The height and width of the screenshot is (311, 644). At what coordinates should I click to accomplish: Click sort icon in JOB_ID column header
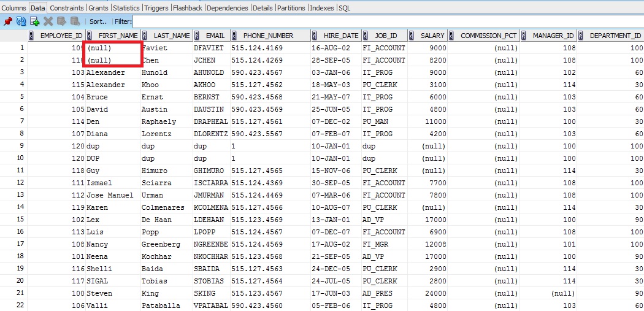[365, 36]
